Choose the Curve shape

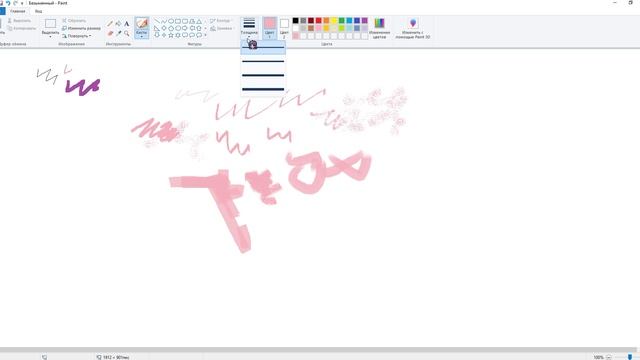click(164, 21)
